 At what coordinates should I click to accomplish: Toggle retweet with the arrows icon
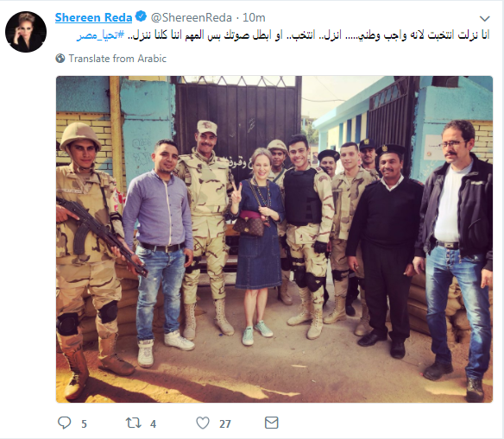pos(134,423)
